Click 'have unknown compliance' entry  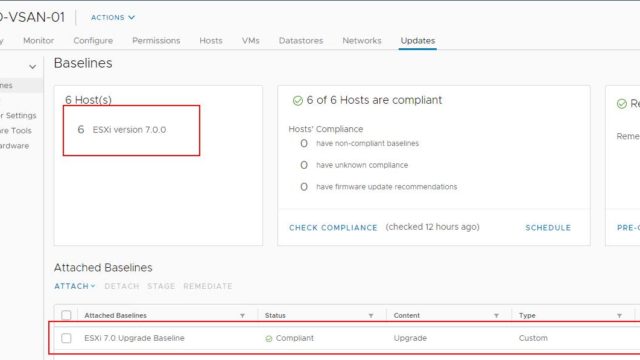(x=362, y=165)
